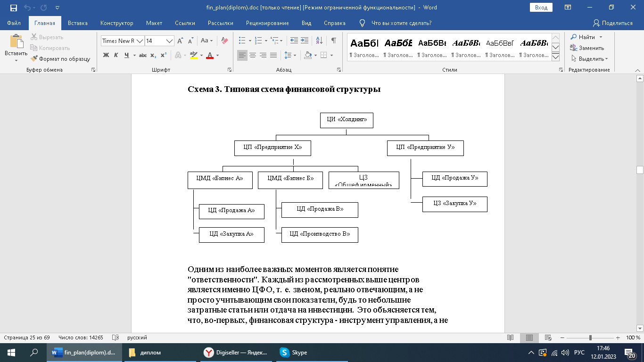The image size is (644, 362).
Task: Toggle Bold formatting button
Action: tap(106, 56)
